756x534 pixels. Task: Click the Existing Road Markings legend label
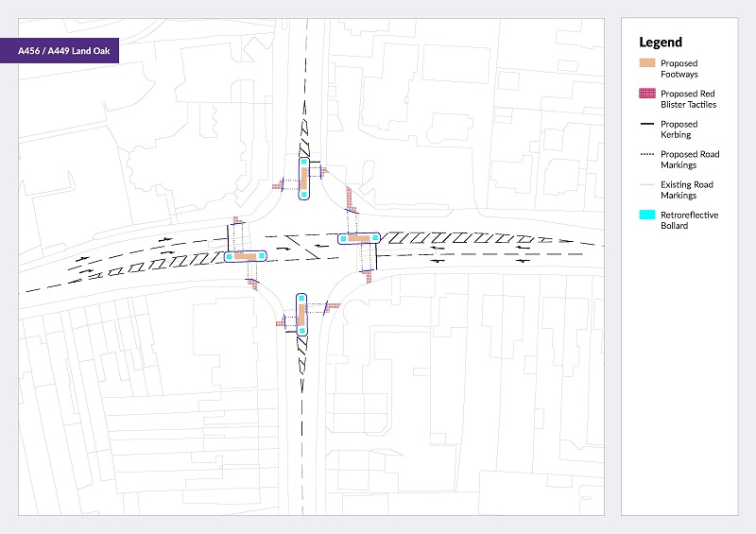click(686, 190)
